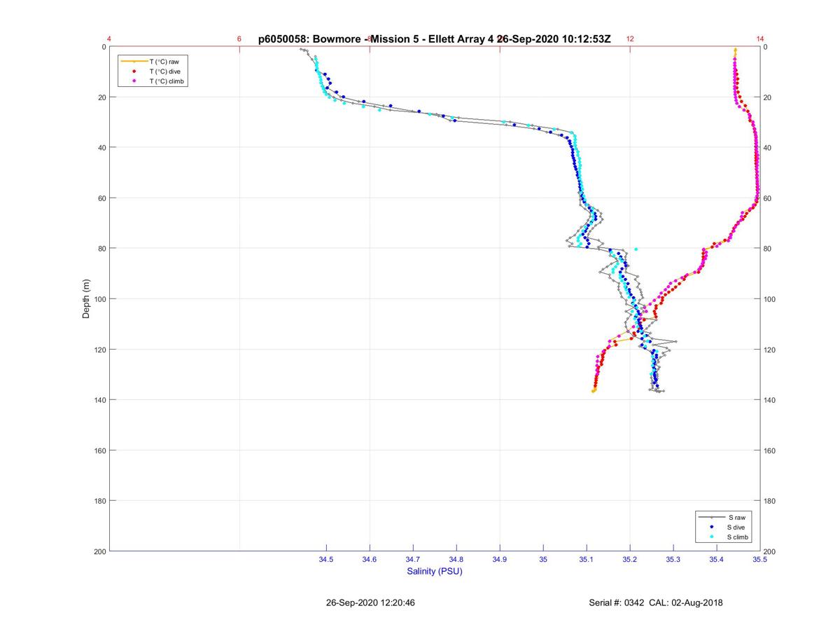Select the 'T (°C) dive' legend entry
This screenshot has height=620, width=840.
[x=166, y=71]
